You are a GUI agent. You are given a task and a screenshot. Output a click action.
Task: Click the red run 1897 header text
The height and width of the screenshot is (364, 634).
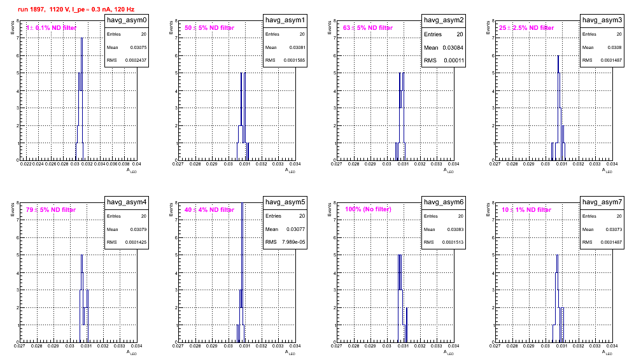point(76,10)
